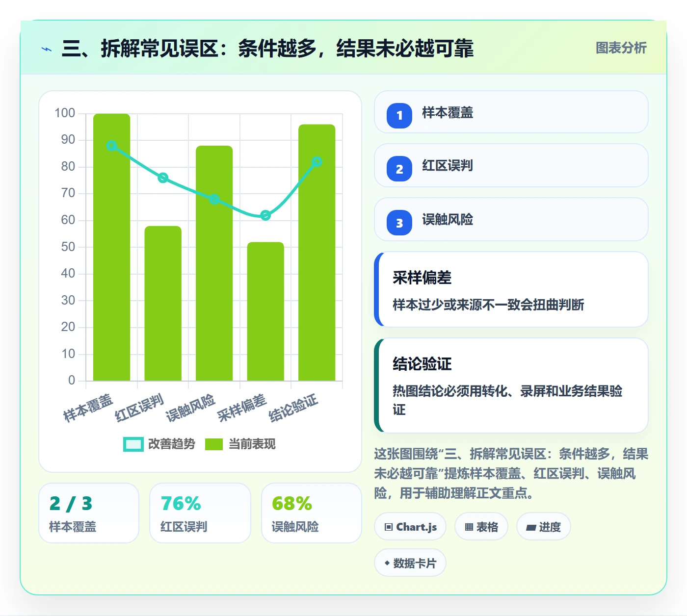The image size is (687, 616).
Task: Click the number 3 badge beside 误触风险
Action: coord(399,223)
